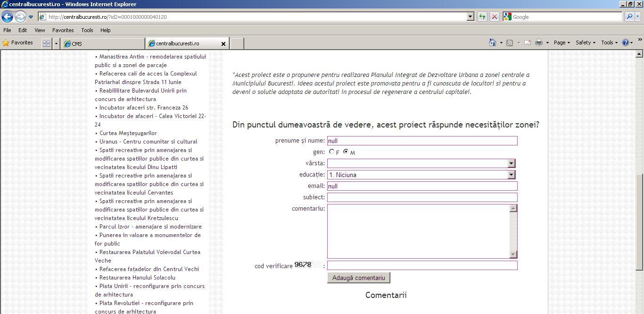
Task: Open 'Restaurarea Hanului Solacolu' link
Action: pos(137,278)
